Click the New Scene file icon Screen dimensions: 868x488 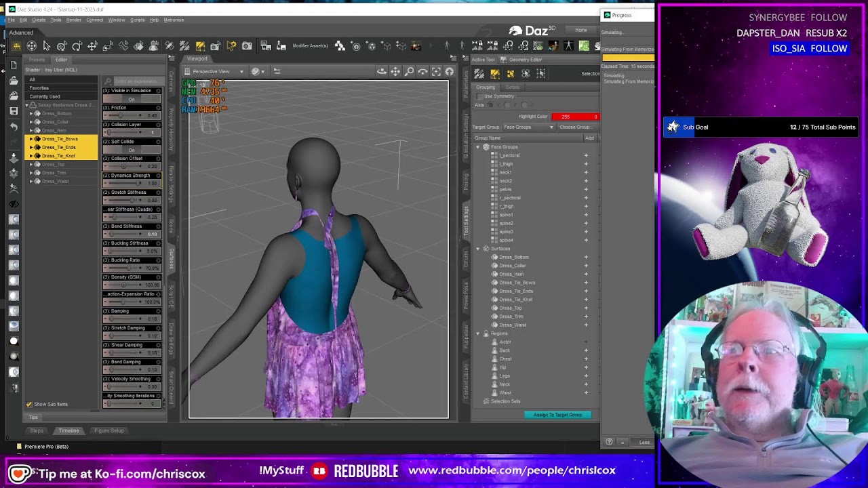pyautogui.click(x=14, y=65)
